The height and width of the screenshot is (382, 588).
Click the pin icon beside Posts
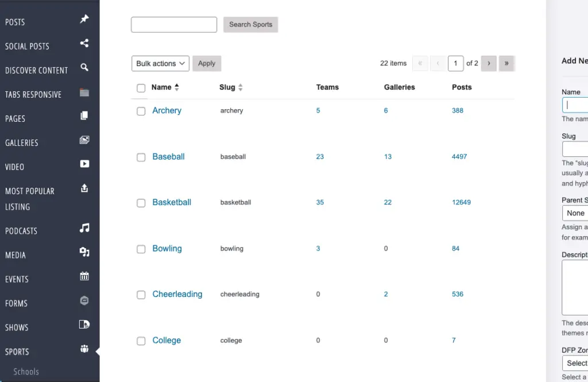pos(84,20)
